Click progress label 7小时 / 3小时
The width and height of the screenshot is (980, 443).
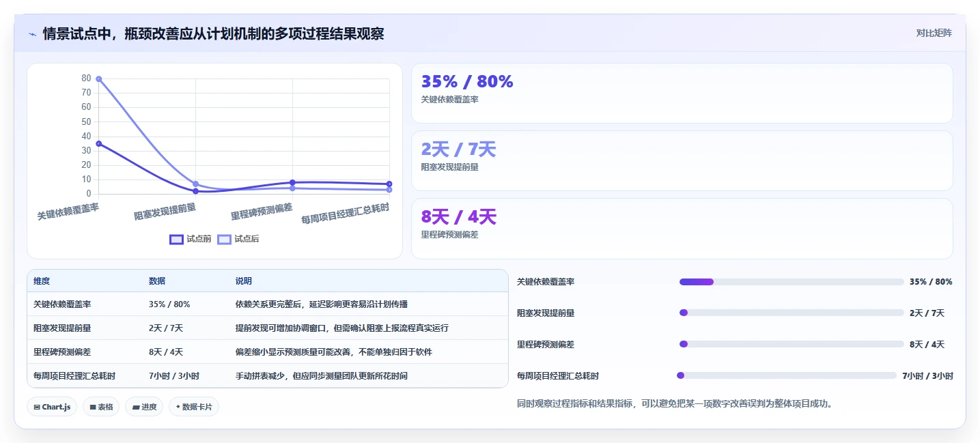point(927,376)
